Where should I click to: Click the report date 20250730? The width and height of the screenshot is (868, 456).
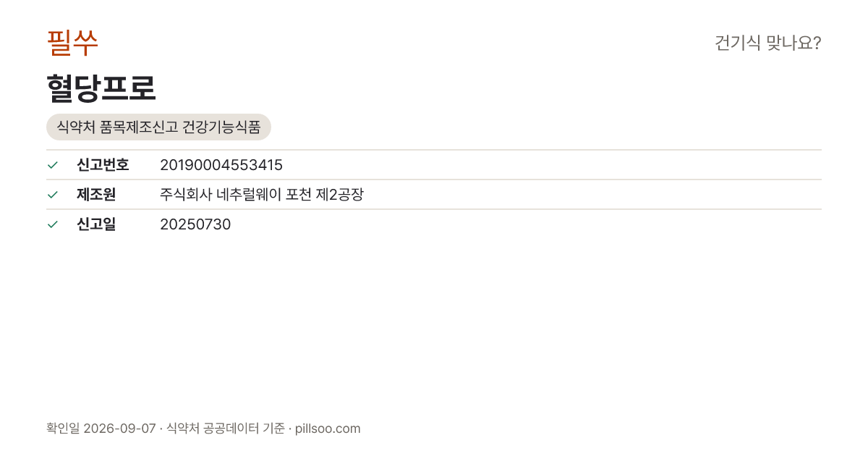195,224
